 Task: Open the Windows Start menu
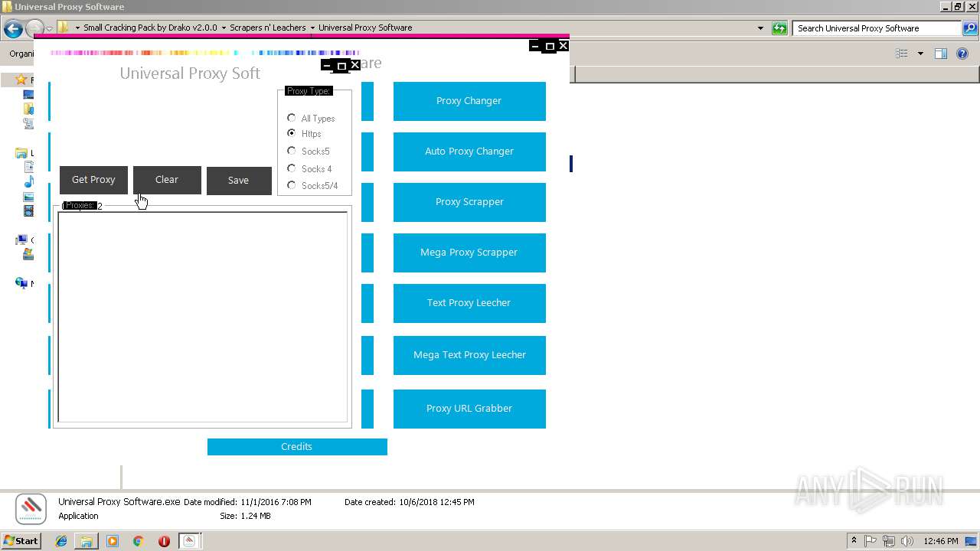click(x=21, y=540)
